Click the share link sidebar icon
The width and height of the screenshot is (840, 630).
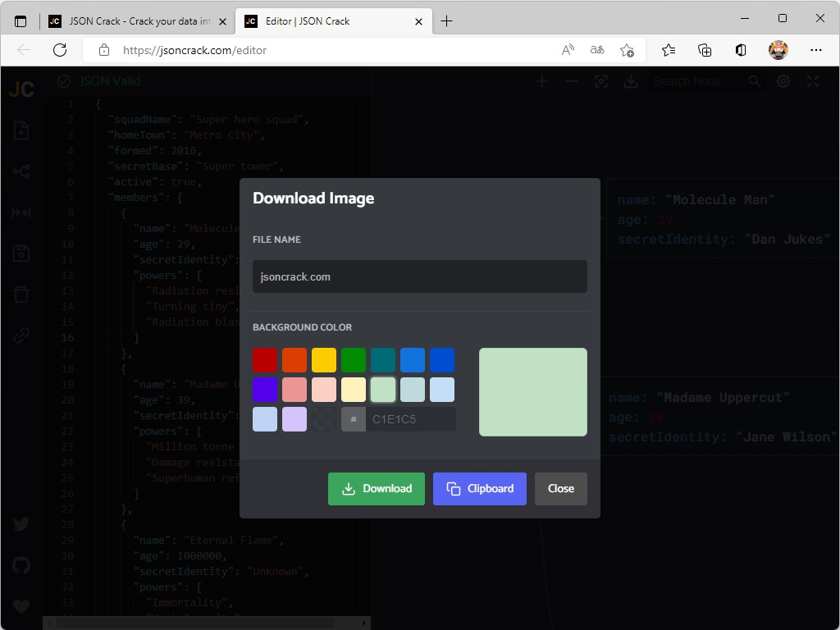point(21,336)
